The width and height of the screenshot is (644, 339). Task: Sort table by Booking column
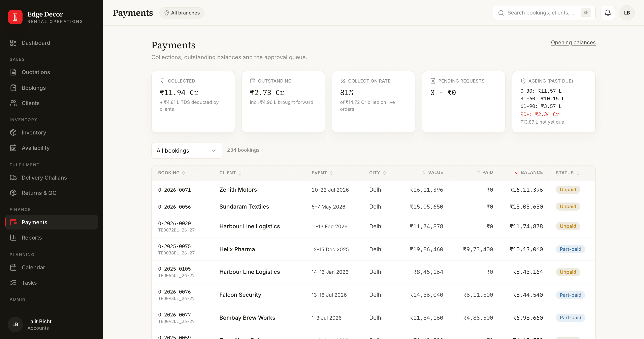[x=171, y=173]
